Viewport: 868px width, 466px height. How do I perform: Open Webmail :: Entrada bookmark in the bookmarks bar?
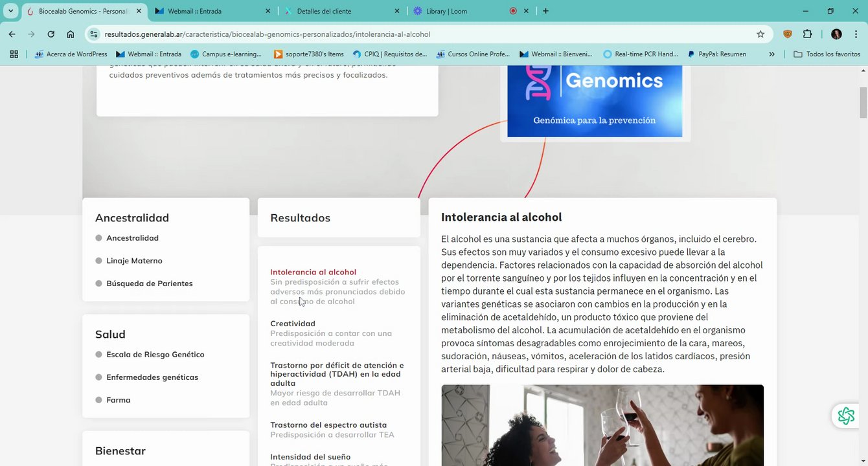point(148,54)
